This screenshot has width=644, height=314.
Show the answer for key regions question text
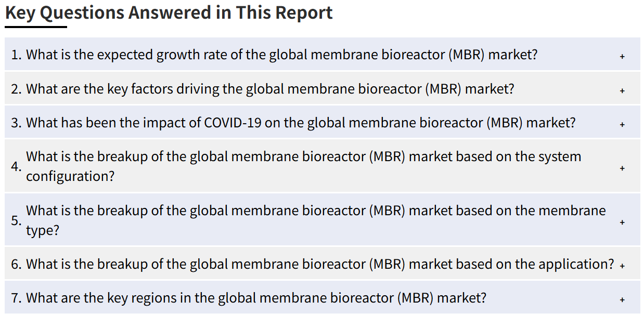coord(256,298)
